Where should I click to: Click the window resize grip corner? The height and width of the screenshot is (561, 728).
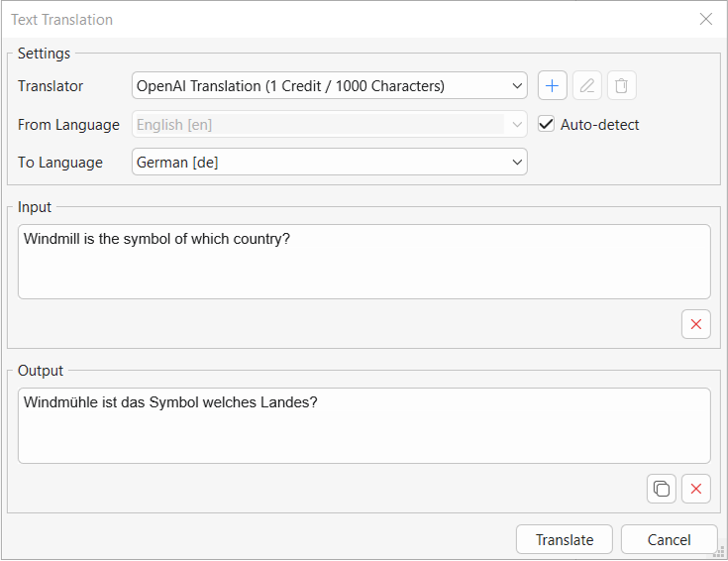pyautogui.click(x=719, y=552)
